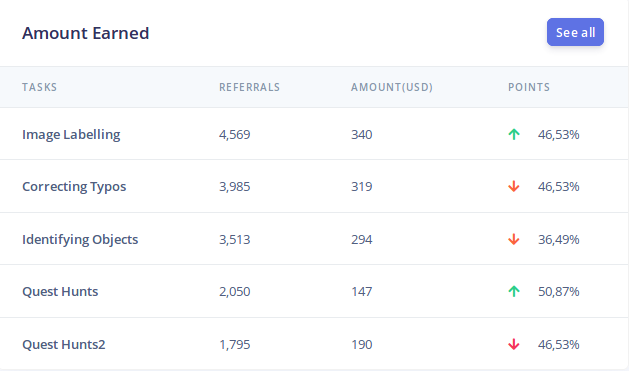This screenshot has height=371, width=629.
Task: Click the TASKS column header
Action: point(39,87)
